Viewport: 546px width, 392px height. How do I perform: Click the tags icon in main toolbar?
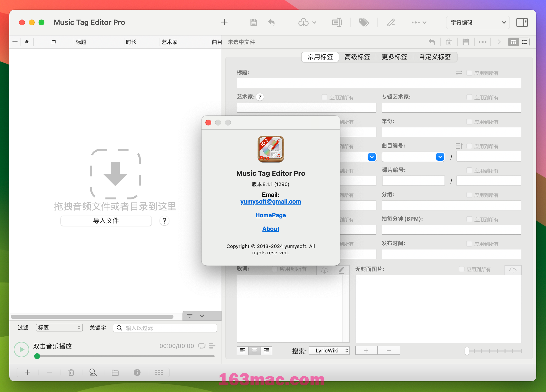[364, 22]
